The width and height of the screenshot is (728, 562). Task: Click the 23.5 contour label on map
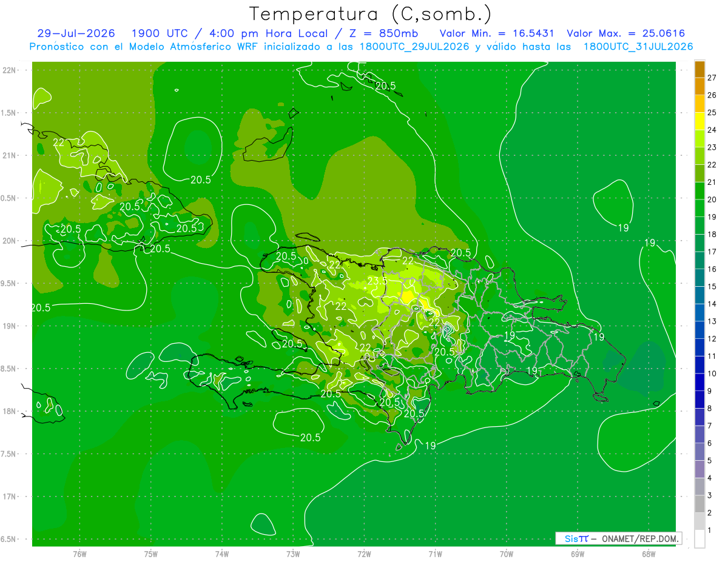click(377, 282)
